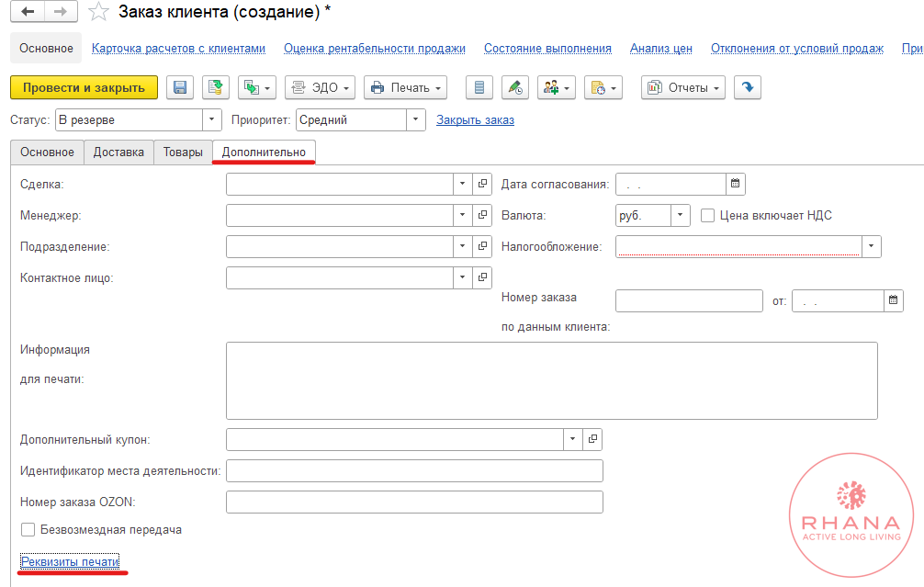Switch to the Доставка tab

click(118, 152)
